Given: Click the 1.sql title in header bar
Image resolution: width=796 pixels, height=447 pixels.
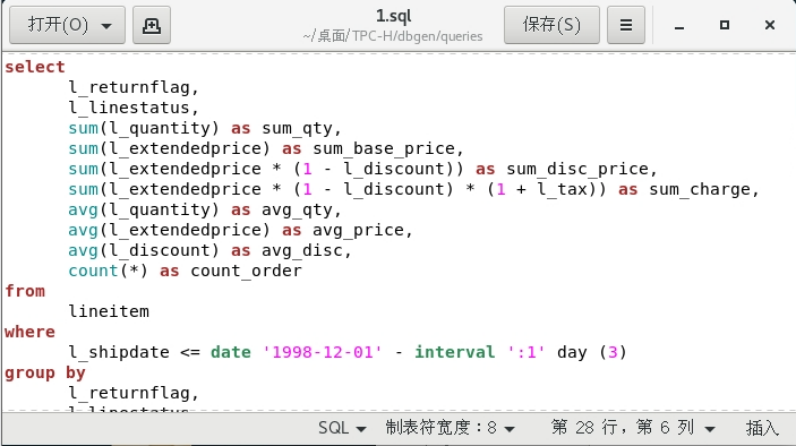Looking at the screenshot, I should tap(393, 16).
